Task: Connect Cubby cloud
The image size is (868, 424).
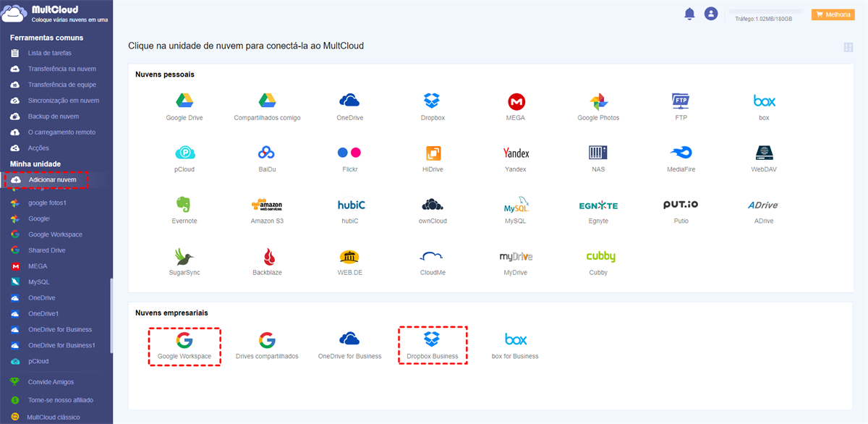Action: coord(600,262)
